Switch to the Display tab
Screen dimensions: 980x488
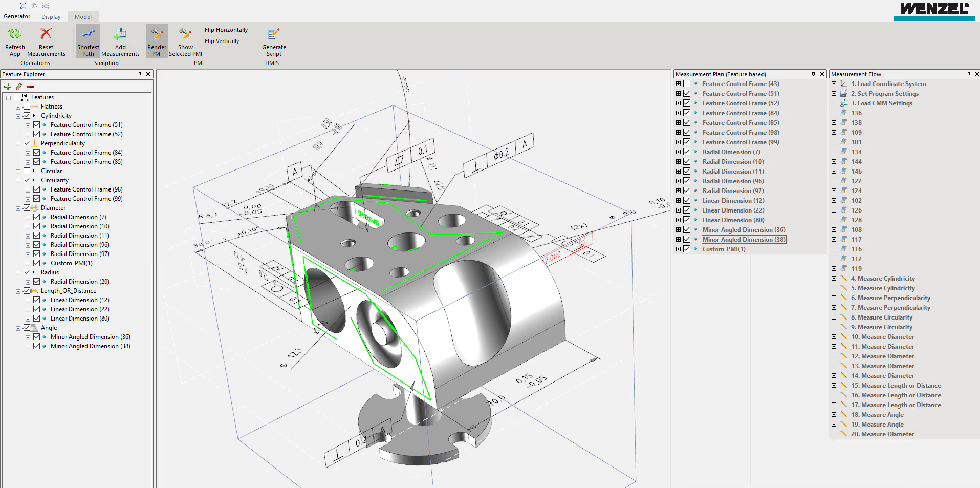point(51,17)
